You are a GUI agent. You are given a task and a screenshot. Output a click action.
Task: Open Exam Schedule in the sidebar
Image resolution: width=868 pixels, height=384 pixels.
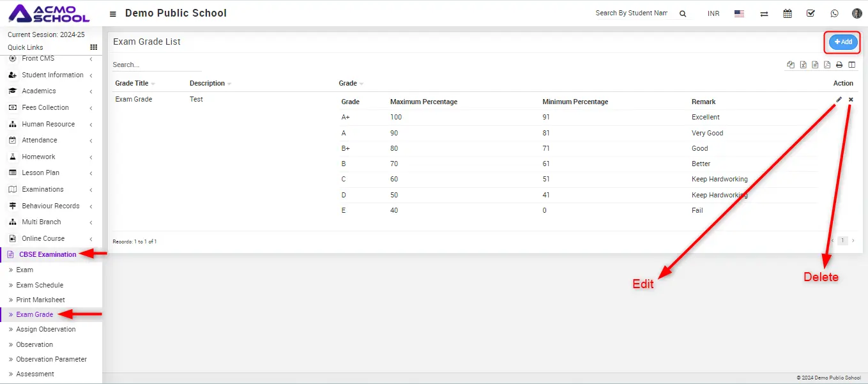[x=40, y=285]
